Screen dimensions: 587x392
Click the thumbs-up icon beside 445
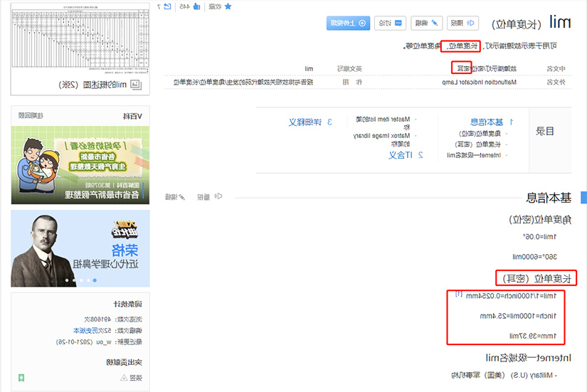(196, 6)
